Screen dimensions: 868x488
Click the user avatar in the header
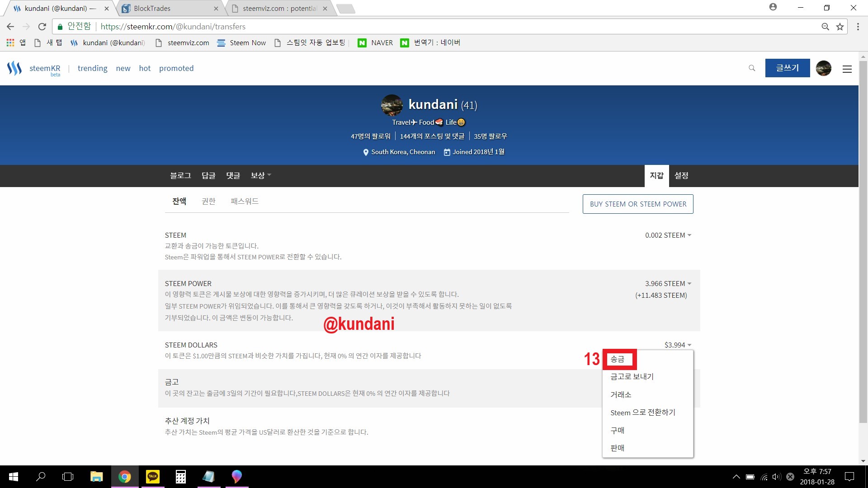tap(824, 68)
